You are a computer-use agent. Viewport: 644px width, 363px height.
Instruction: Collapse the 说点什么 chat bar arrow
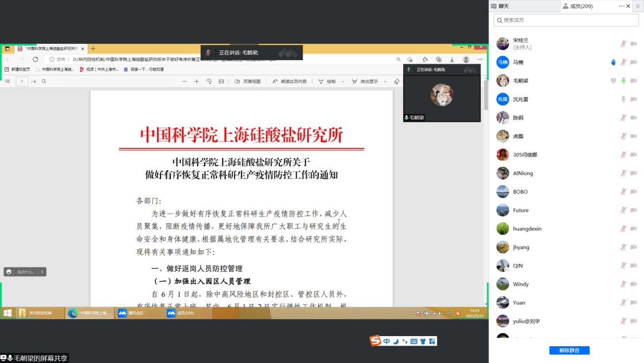tap(42, 272)
